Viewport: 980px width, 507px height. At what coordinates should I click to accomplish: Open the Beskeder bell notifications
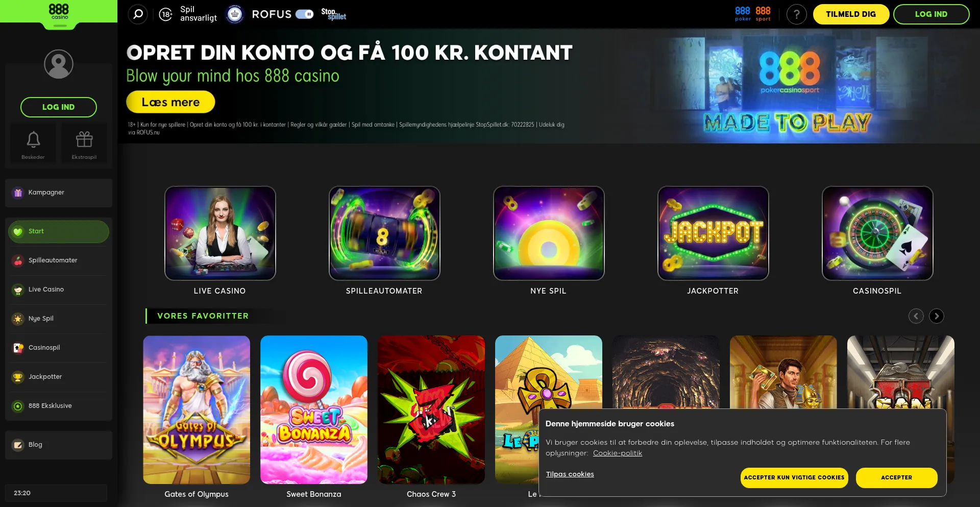pos(33,143)
